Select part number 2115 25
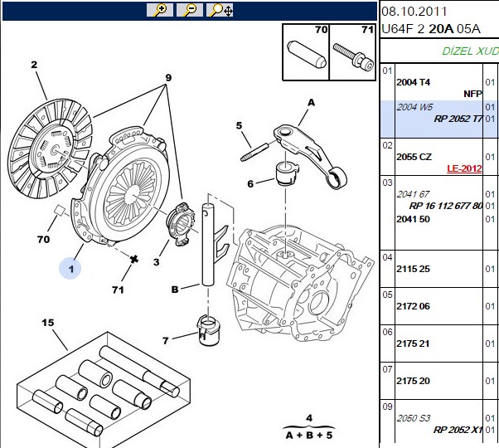Image resolution: width=499 pixels, height=448 pixels. click(413, 269)
